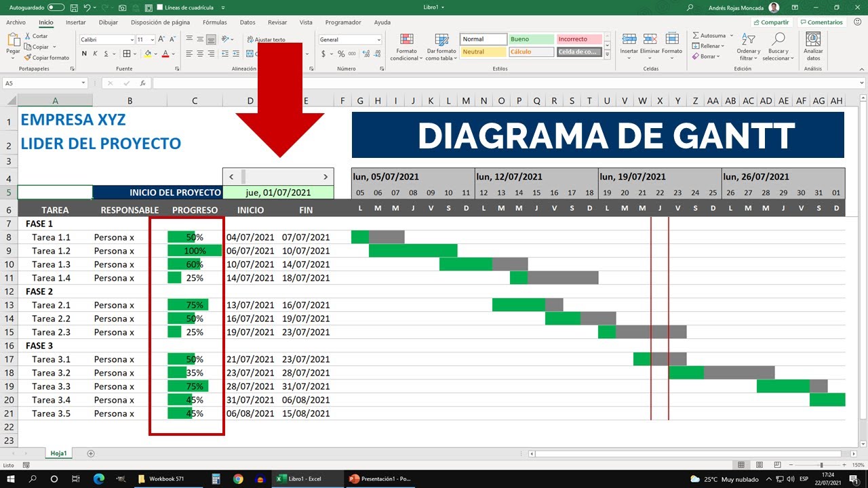Toggle italic K formatting
This screenshot has width=868, height=488.
pyautogui.click(x=95, y=54)
